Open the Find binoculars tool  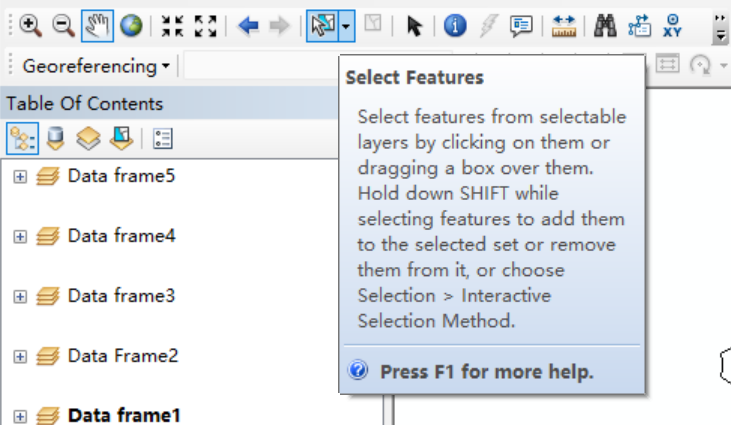click(x=604, y=27)
